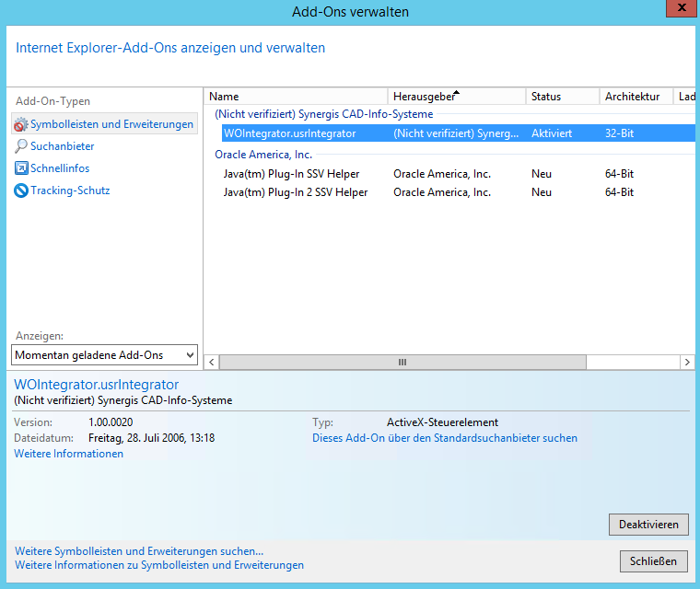Click the Synergis CAD-Info-Systeme group header

[x=323, y=114]
